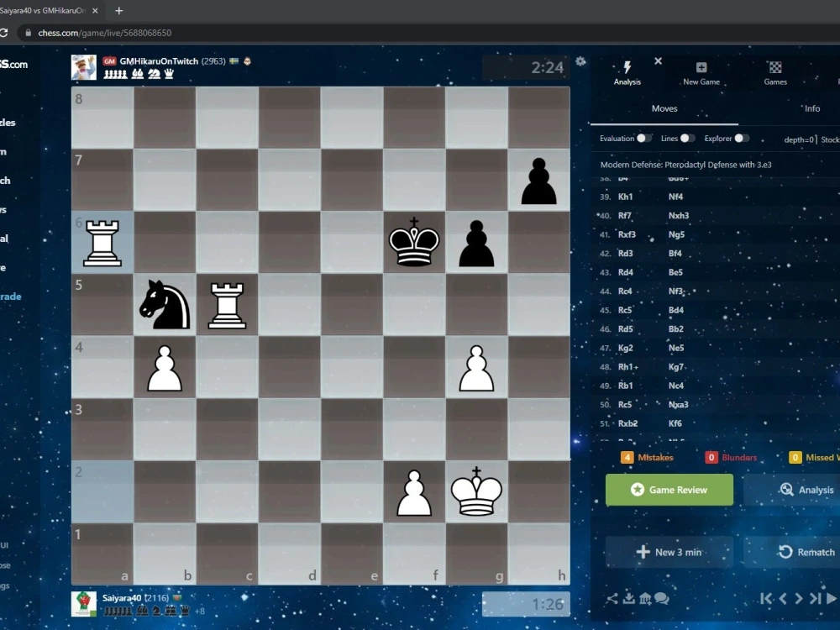Click move 42. Rd3 in move list
The image size is (840, 630).
pyautogui.click(x=625, y=254)
